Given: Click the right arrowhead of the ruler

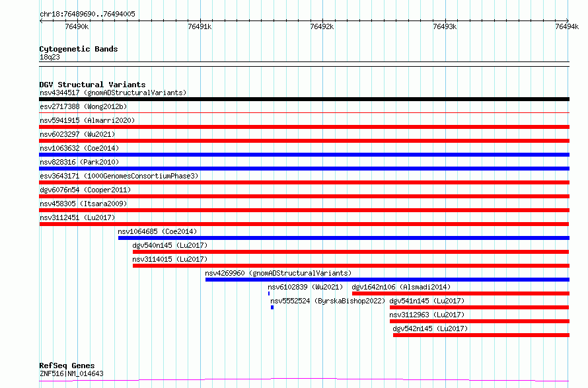Looking at the screenshot, I should (x=568, y=20).
